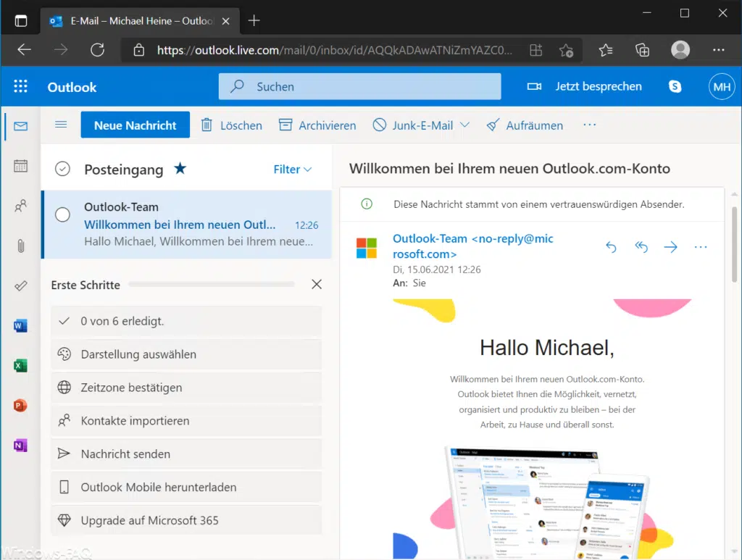Collapse the folder pane with the hamburger menu
Screen dimensions: 742x560
(x=61, y=125)
